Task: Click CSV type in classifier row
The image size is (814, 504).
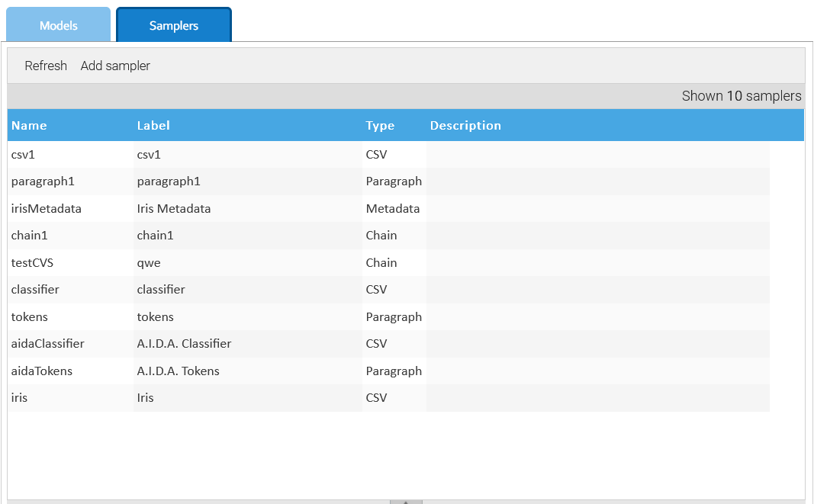Action: coord(394,290)
